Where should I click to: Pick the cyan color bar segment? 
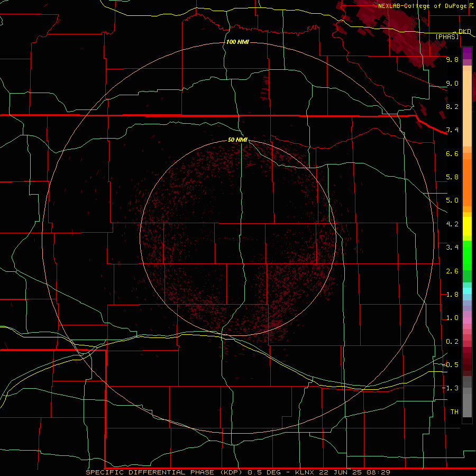click(467, 291)
